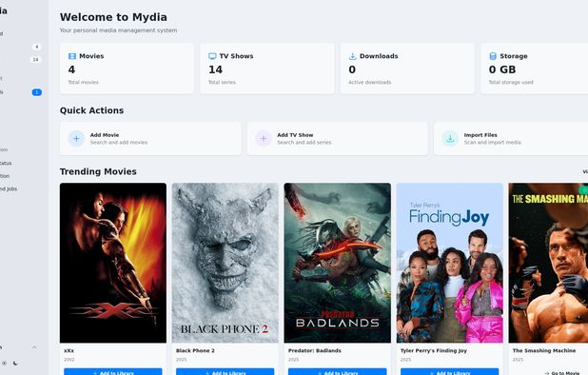The height and width of the screenshot is (375, 588).
Task: Click the 'Quick Actions' heading
Action: point(92,110)
